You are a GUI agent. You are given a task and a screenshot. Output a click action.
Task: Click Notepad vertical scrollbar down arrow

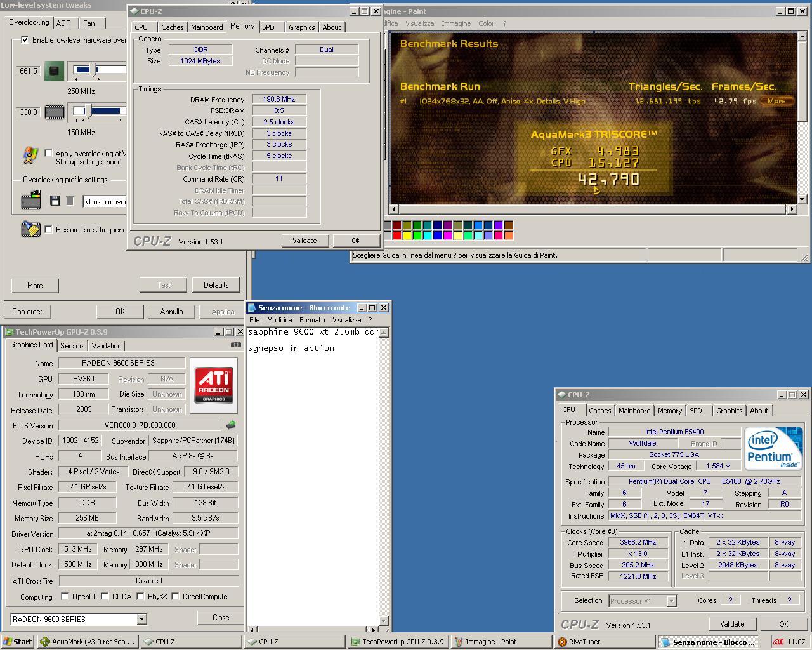[x=383, y=620]
